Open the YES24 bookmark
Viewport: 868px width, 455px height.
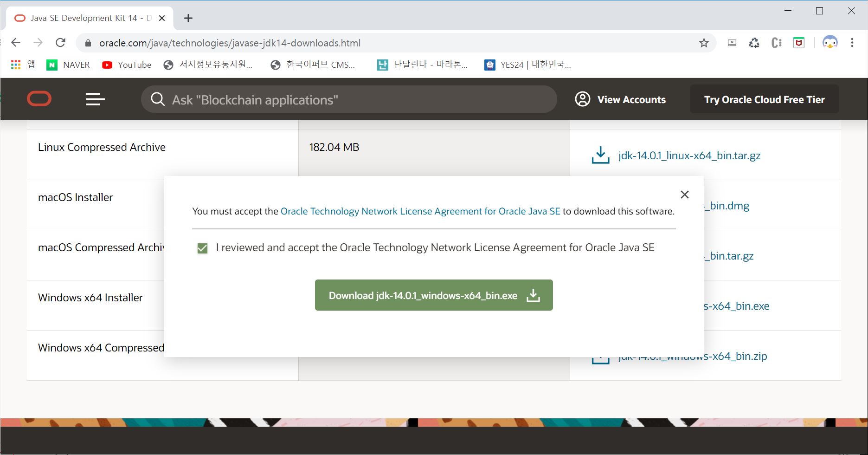coord(528,65)
